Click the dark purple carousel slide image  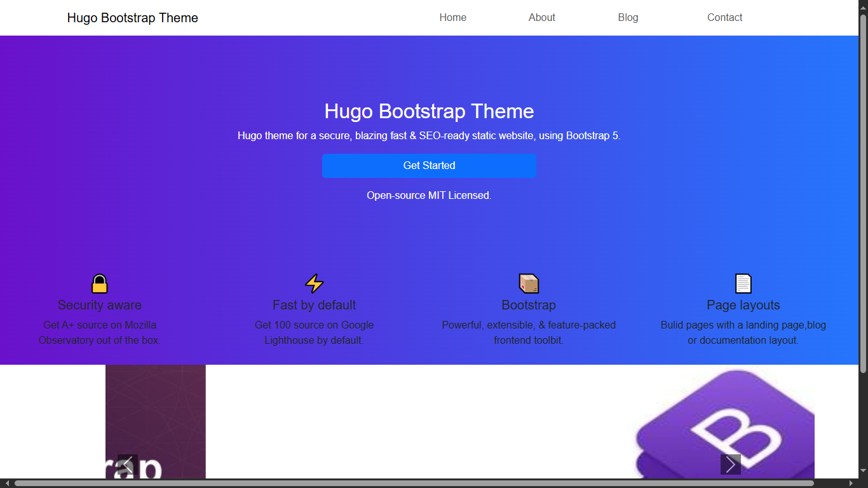156,413
